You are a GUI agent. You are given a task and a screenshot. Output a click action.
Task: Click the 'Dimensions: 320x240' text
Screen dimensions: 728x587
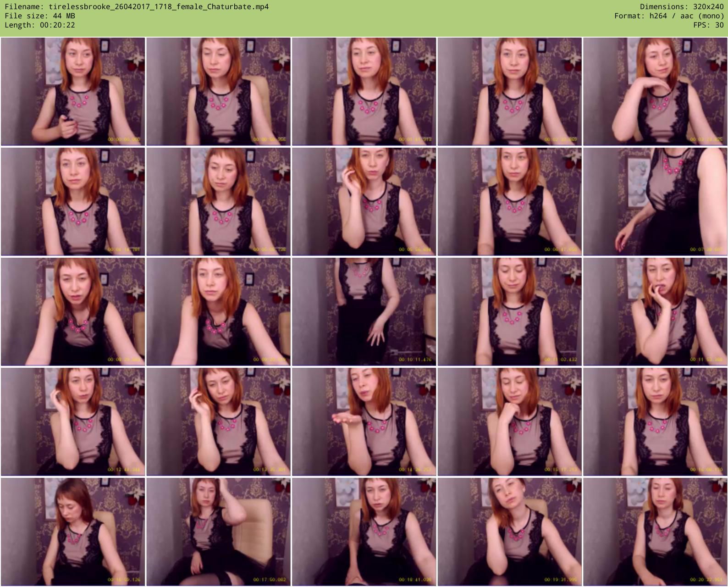[x=682, y=6]
